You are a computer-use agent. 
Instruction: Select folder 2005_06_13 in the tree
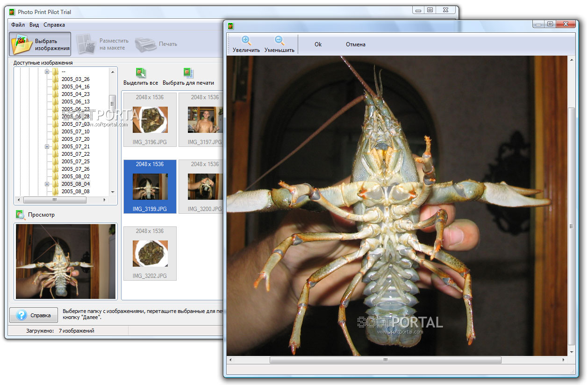point(75,102)
